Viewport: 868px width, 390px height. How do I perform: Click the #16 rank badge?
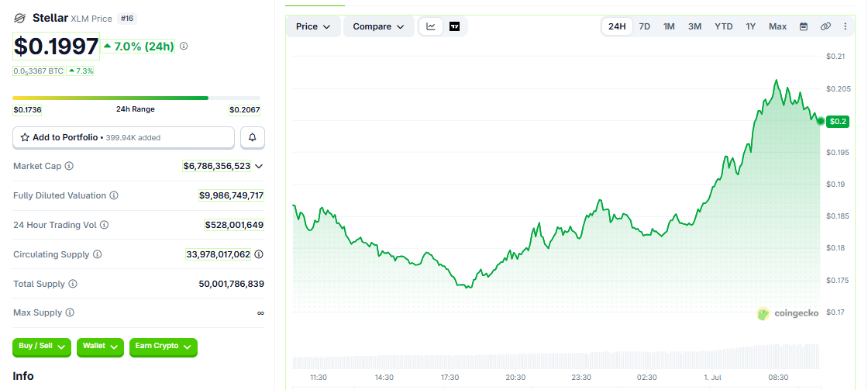click(x=127, y=19)
